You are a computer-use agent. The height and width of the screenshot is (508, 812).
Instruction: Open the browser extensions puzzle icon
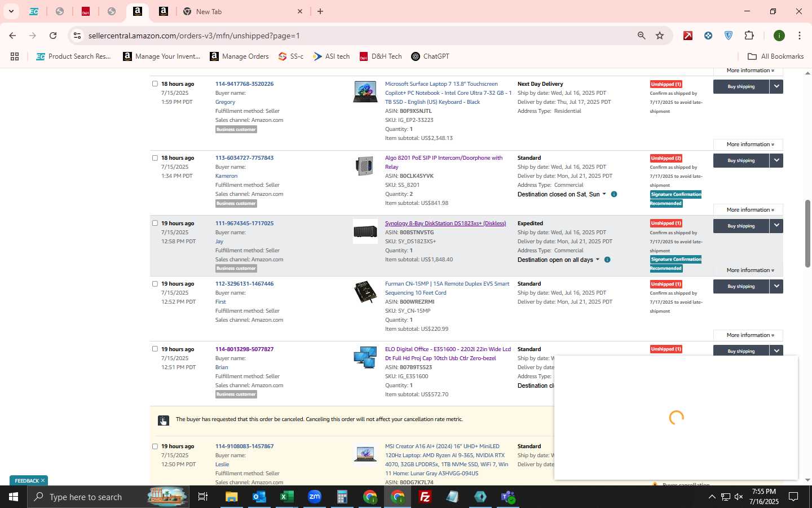[749, 36]
